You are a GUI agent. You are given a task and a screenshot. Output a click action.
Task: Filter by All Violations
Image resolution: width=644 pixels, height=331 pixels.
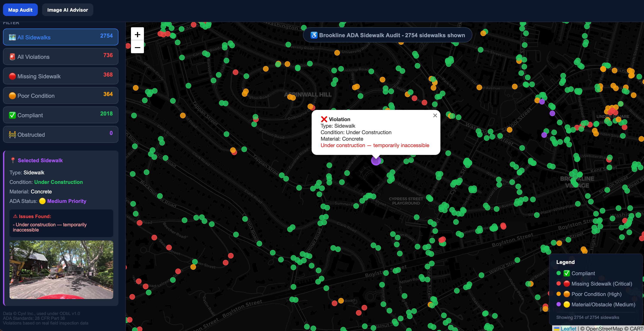click(61, 56)
